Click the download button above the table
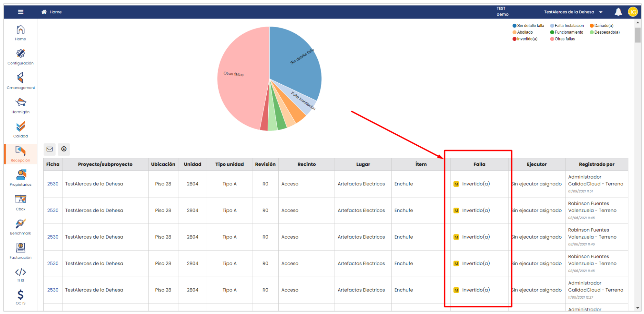644x314 pixels. click(x=64, y=149)
